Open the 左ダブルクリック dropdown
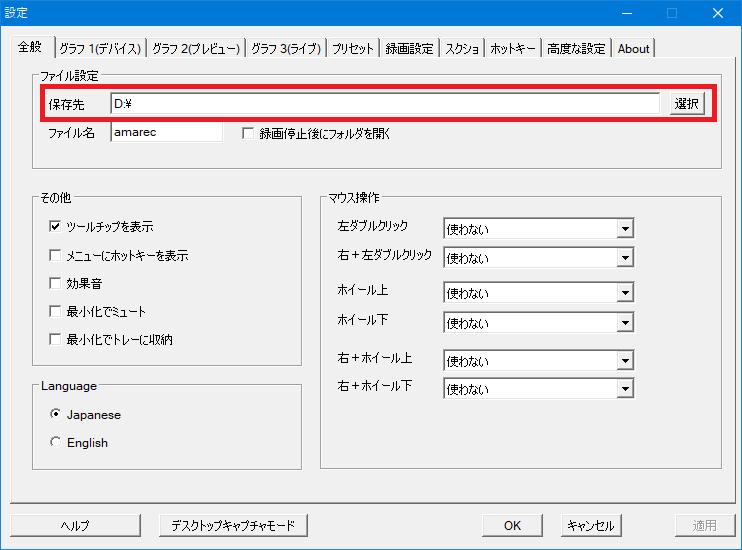742x550 pixels. (x=539, y=229)
